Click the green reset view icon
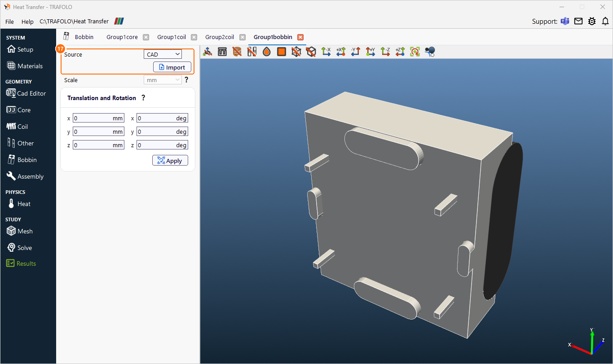The height and width of the screenshot is (364, 613). click(x=415, y=52)
